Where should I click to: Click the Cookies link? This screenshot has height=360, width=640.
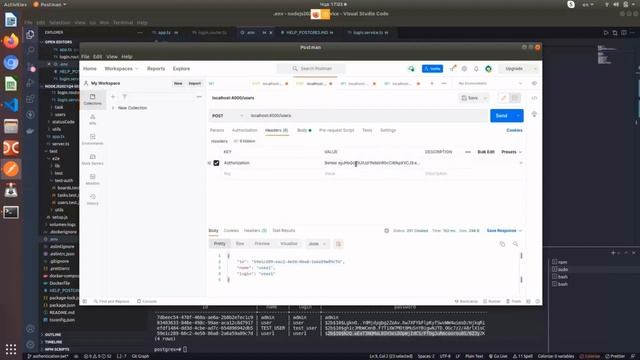(x=514, y=130)
